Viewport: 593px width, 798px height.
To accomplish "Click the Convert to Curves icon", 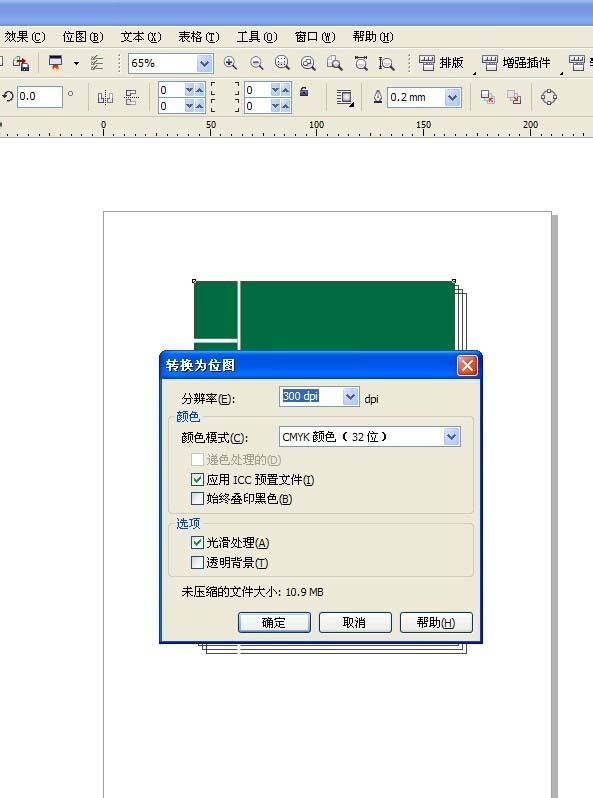I will tap(549, 97).
